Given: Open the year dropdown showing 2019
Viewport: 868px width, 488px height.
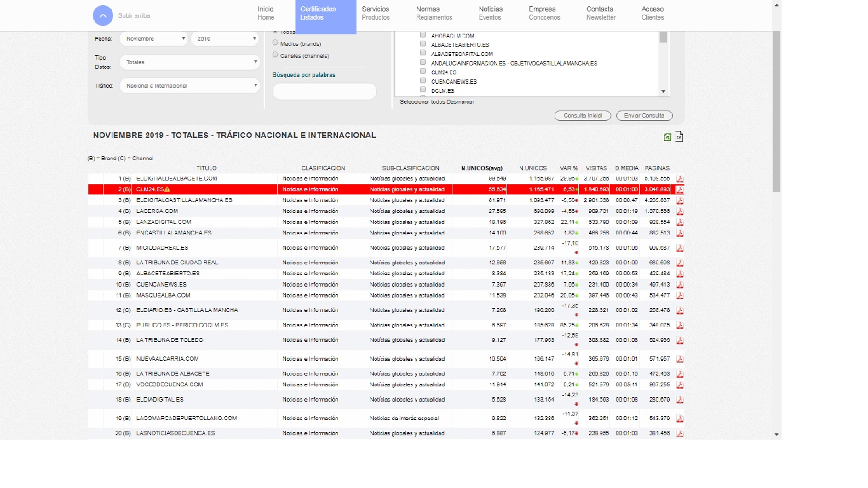Looking at the screenshot, I should tap(224, 39).
